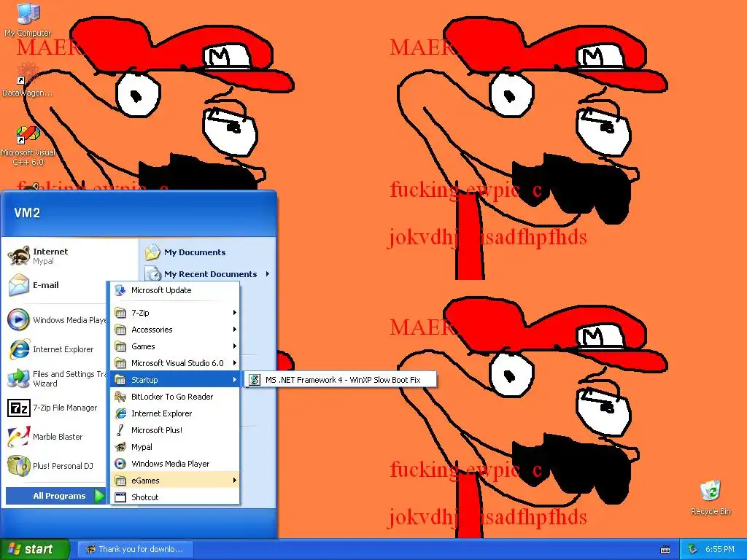
Task: Click the VM2 user name header
Action: (x=27, y=212)
